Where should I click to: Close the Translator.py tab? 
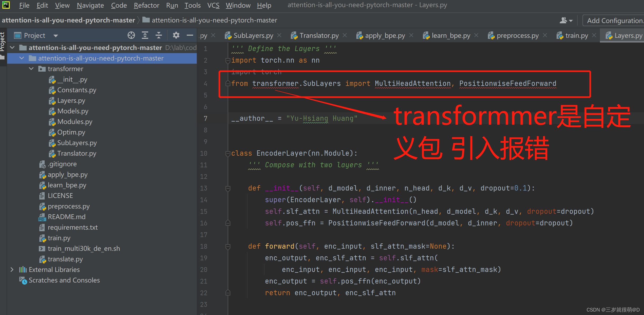(345, 35)
